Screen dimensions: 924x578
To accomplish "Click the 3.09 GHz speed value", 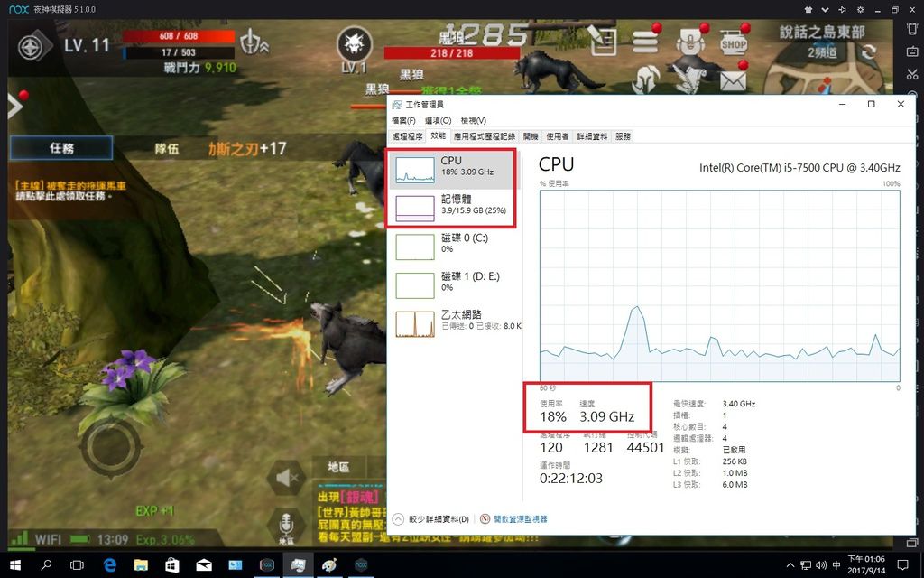I will click(607, 417).
